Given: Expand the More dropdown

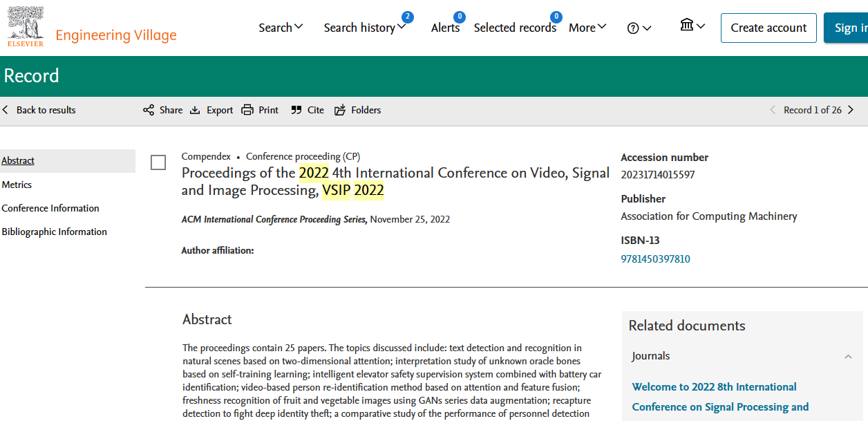Looking at the screenshot, I should (587, 28).
